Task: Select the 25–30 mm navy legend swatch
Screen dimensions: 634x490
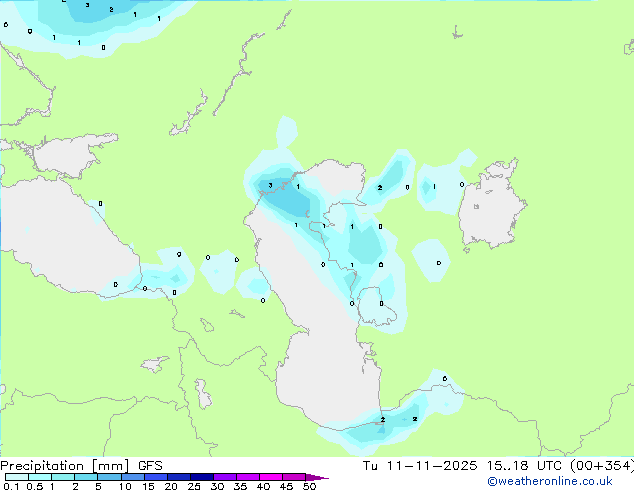Action: [x=201, y=477]
